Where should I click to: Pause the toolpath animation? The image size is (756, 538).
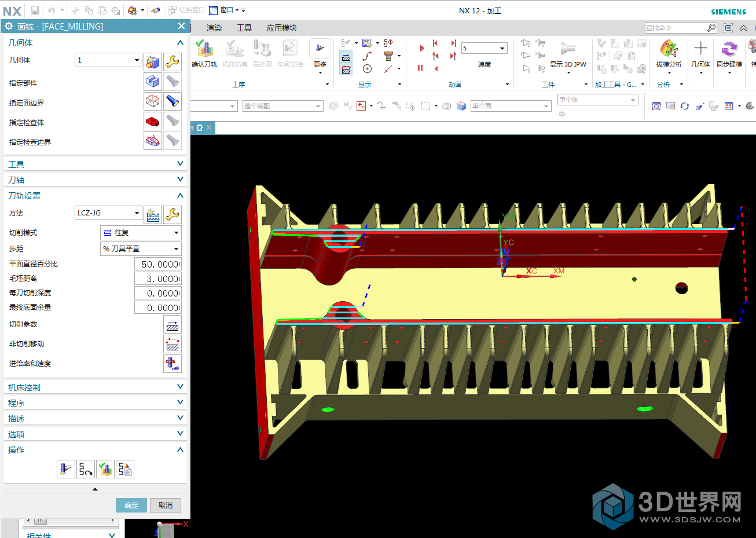tap(420, 68)
